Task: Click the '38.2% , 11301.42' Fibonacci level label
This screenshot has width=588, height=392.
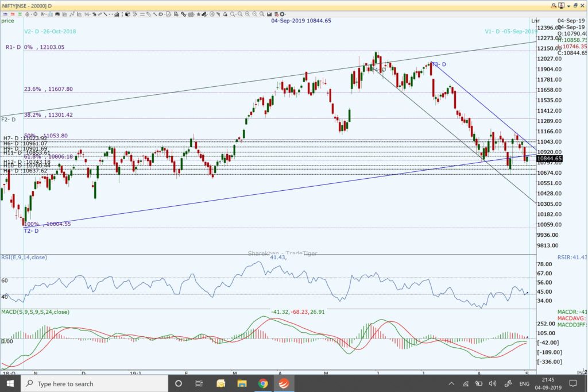Action: pos(48,114)
